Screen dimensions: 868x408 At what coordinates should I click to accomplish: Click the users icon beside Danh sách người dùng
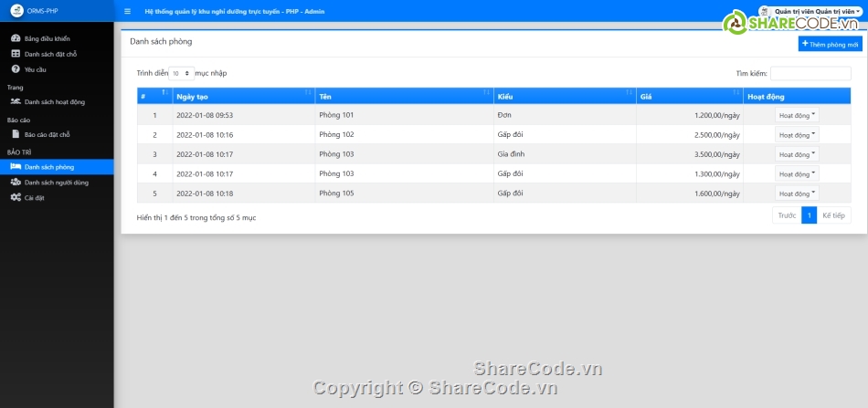click(16, 182)
